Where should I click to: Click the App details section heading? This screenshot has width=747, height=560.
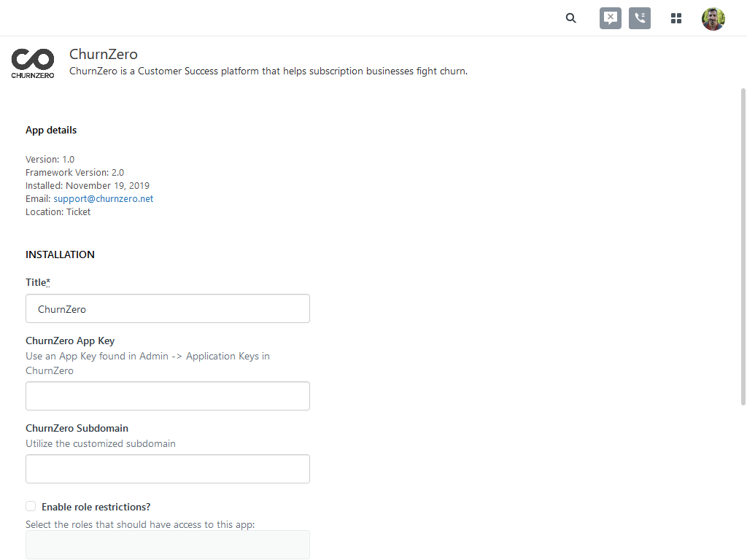coord(51,130)
